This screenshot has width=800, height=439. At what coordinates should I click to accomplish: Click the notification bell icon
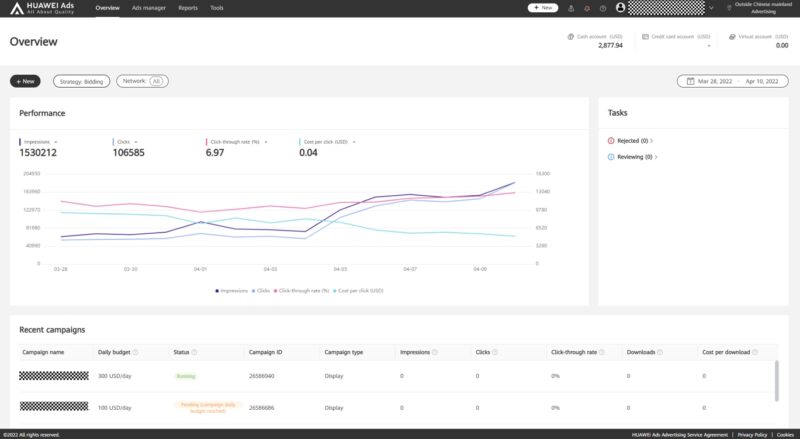coord(586,7)
